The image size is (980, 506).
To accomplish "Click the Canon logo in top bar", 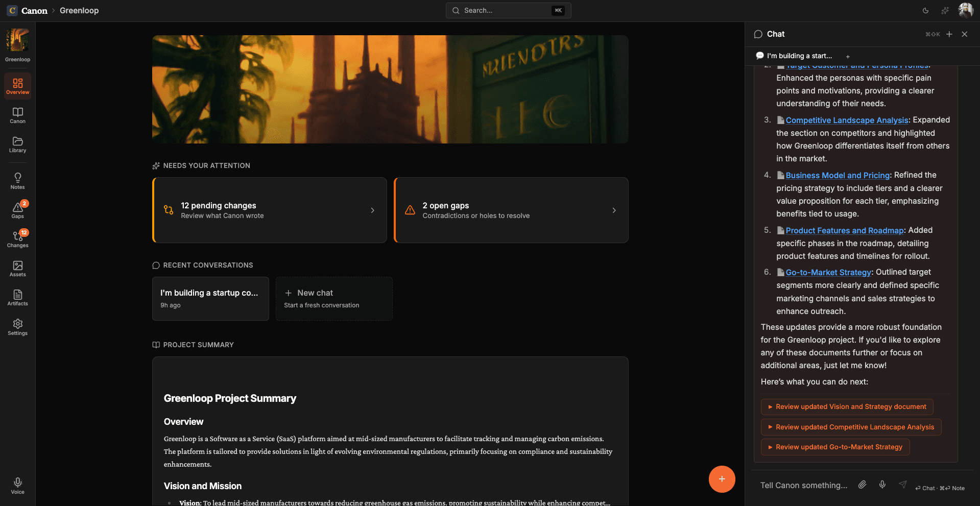I will [x=12, y=10].
